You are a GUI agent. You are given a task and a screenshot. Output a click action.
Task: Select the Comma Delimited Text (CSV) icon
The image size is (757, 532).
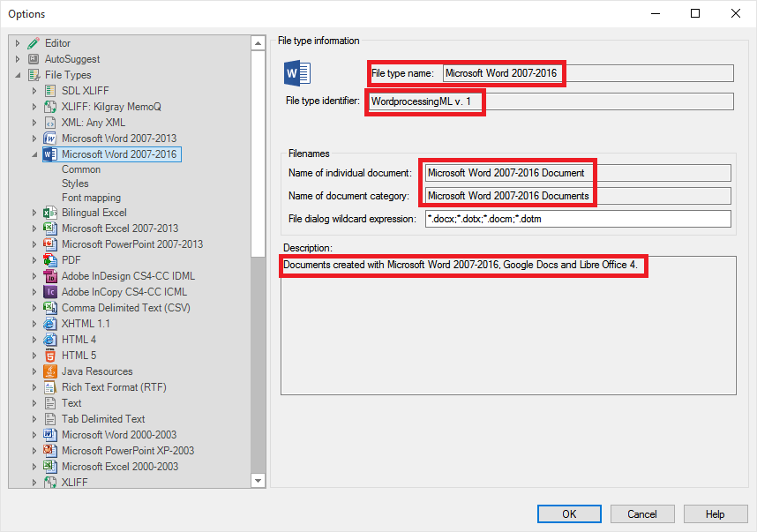click(49, 307)
